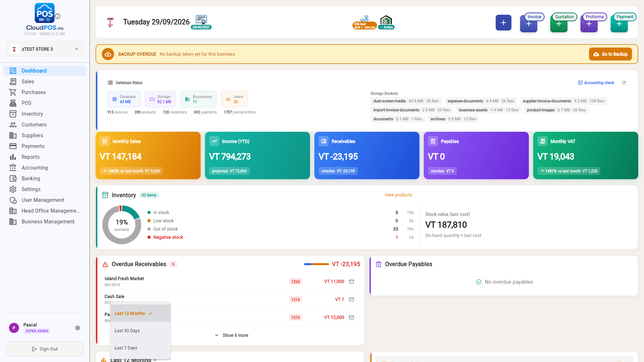Open Sales in the sidebar
644x362 pixels.
(x=45, y=82)
